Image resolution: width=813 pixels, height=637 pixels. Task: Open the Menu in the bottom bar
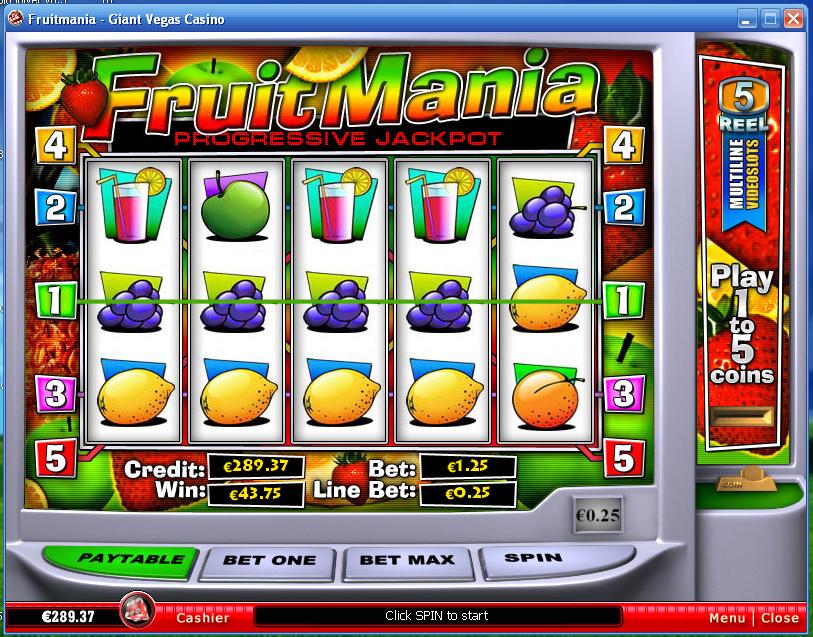(727, 618)
